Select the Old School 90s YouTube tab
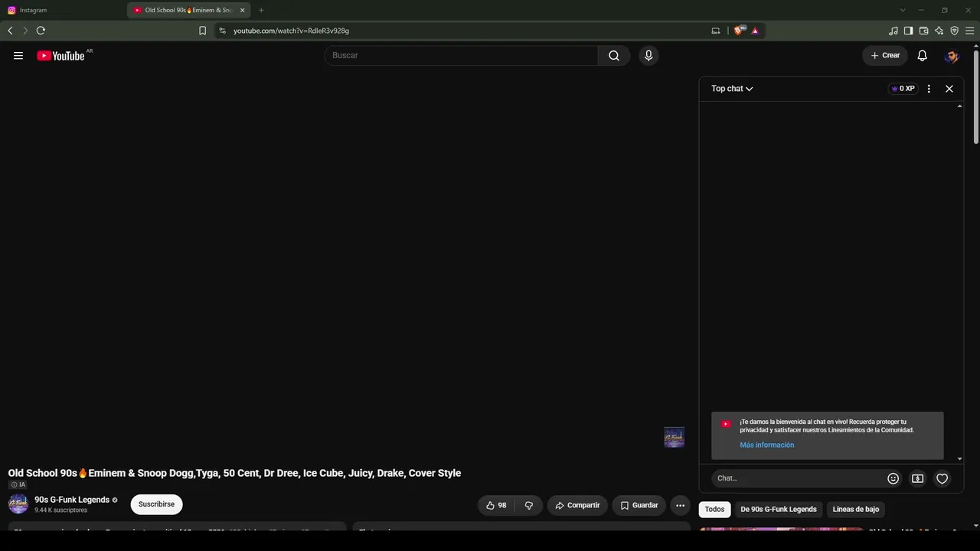This screenshot has height=551, width=980. pyautogui.click(x=188, y=10)
